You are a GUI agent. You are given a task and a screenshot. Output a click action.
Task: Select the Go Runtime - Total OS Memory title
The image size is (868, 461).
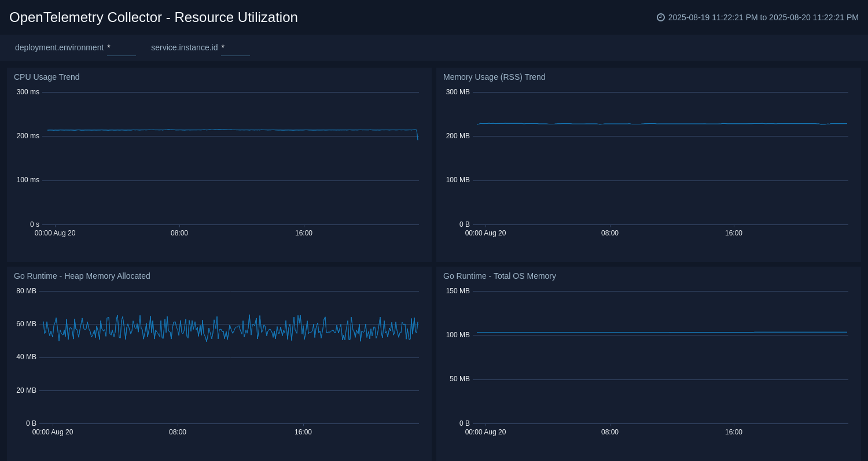(x=499, y=276)
